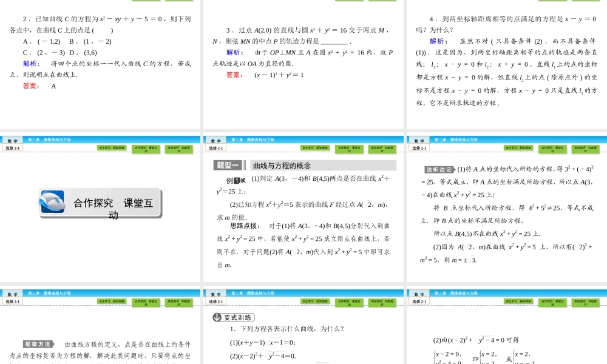Image resolution: width=607 pixels, height=364 pixels.
Task: Click the circular arrow icon beside 变式训练
Action: (x=217, y=317)
